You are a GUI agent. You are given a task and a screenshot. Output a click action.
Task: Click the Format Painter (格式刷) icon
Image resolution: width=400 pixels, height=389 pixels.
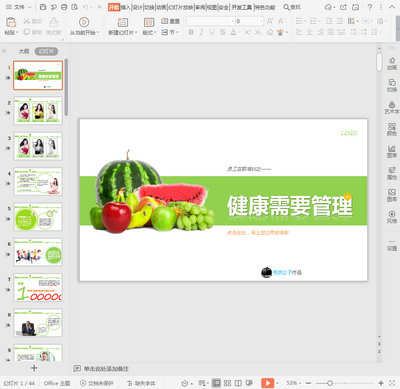point(53,22)
